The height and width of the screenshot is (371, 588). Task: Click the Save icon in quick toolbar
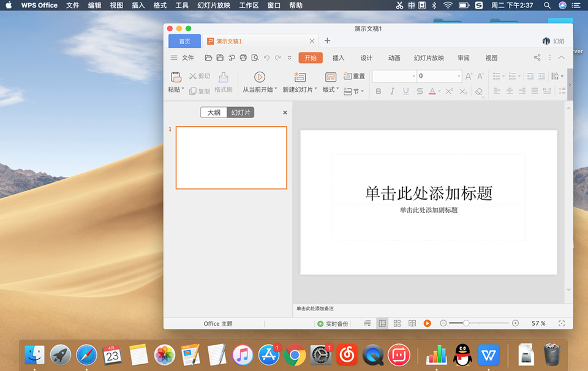pyautogui.click(x=220, y=58)
